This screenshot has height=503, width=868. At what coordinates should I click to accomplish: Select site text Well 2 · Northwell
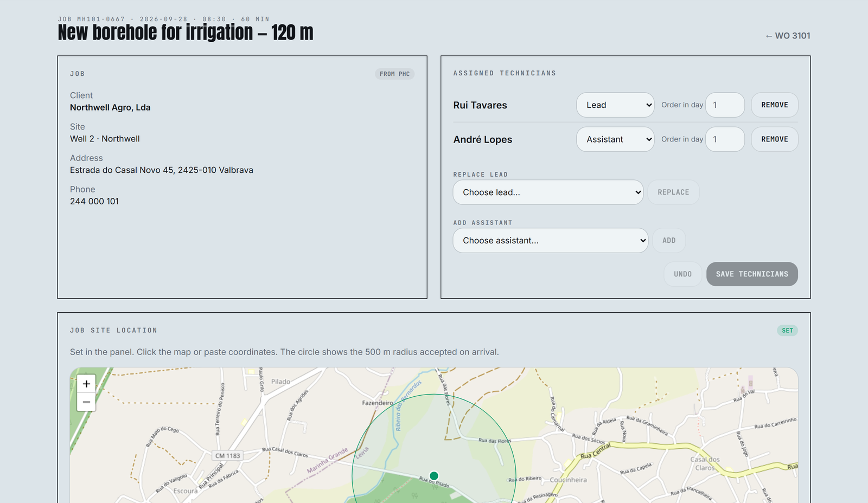(105, 139)
